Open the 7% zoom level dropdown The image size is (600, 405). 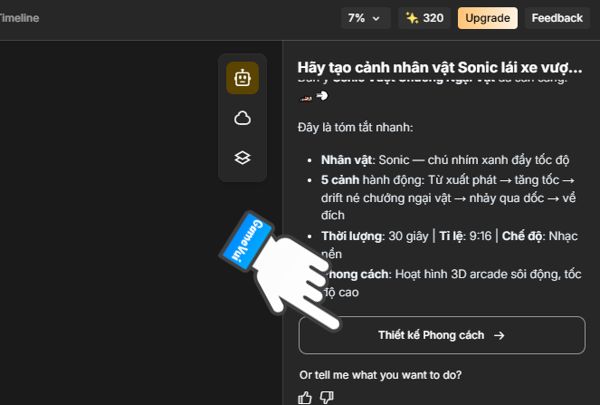[365, 18]
